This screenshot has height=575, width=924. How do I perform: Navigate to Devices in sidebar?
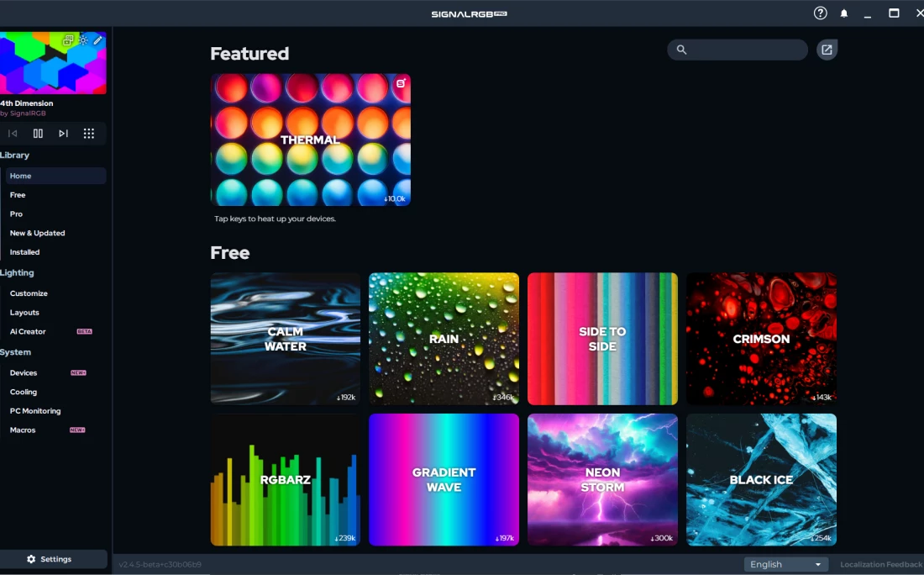[x=24, y=372]
